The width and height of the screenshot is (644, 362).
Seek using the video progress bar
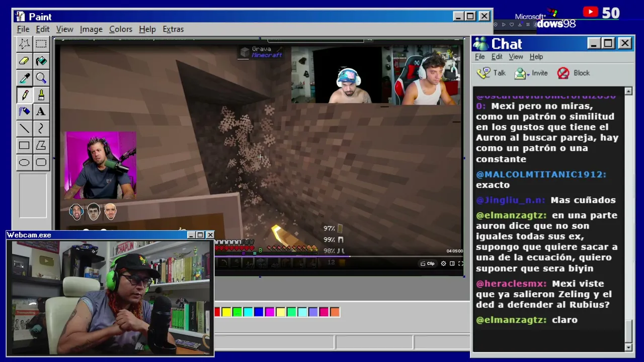pos(338,257)
